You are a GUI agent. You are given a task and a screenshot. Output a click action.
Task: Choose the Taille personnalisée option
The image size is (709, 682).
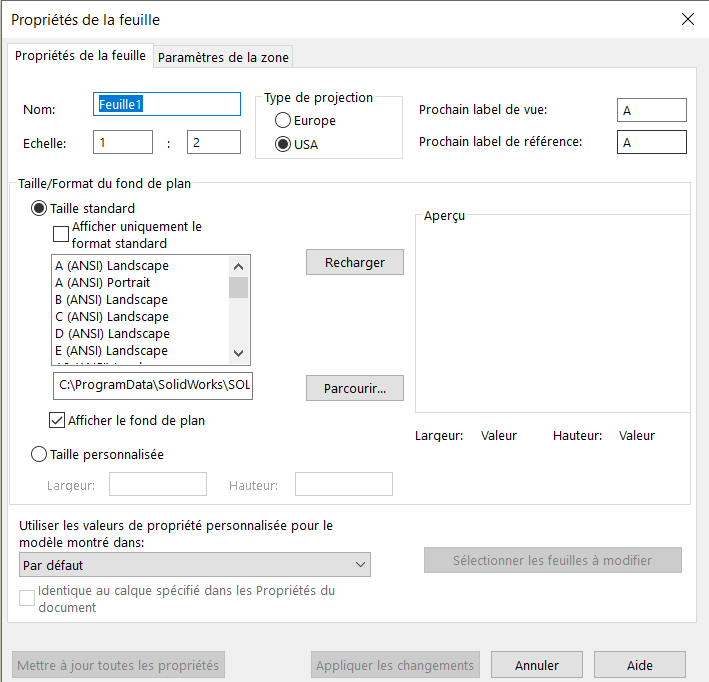click(40, 454)
